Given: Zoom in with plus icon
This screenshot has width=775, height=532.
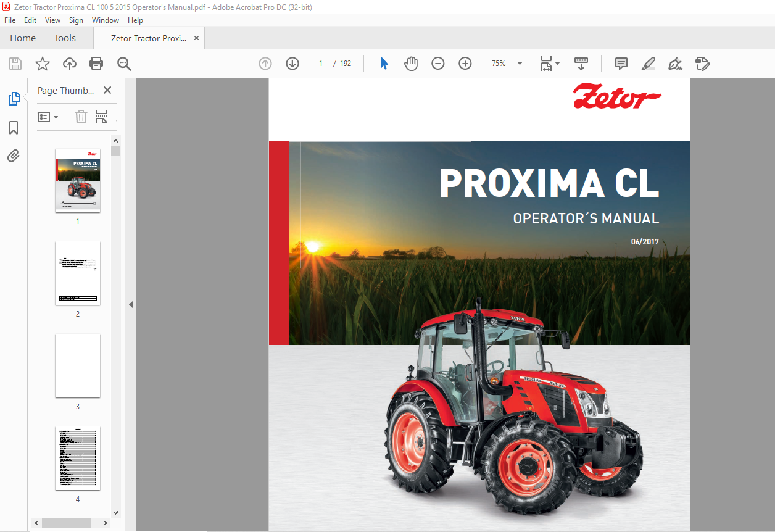Looking at the screenshot, I should pos(465,64).
